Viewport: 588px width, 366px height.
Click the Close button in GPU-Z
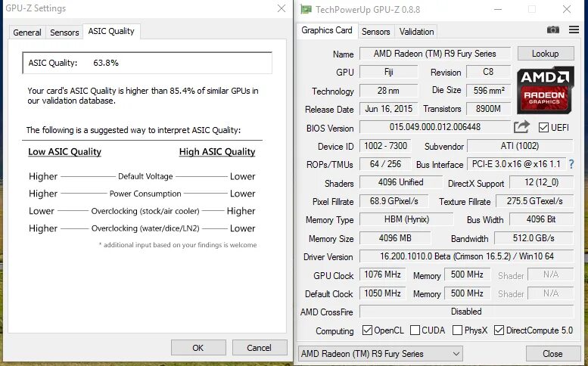552,354
